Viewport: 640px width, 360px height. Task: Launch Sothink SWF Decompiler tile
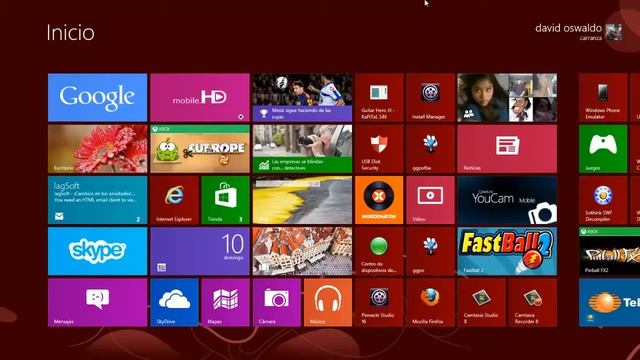point(603,200)
